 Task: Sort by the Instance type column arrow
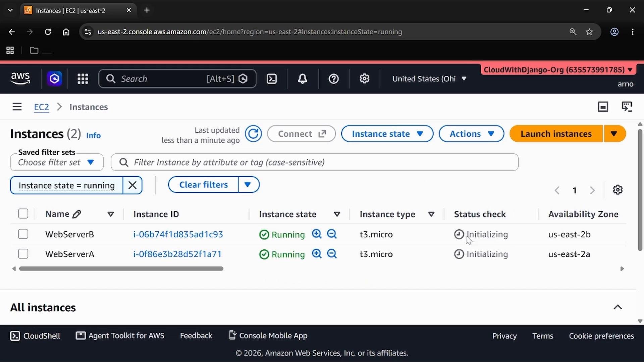click(431, 214)
